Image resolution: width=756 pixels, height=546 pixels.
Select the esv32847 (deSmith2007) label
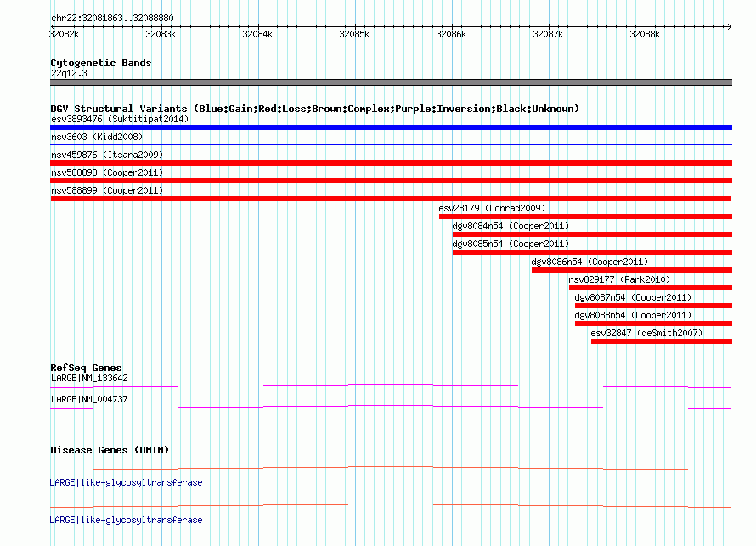coord(646,333)
